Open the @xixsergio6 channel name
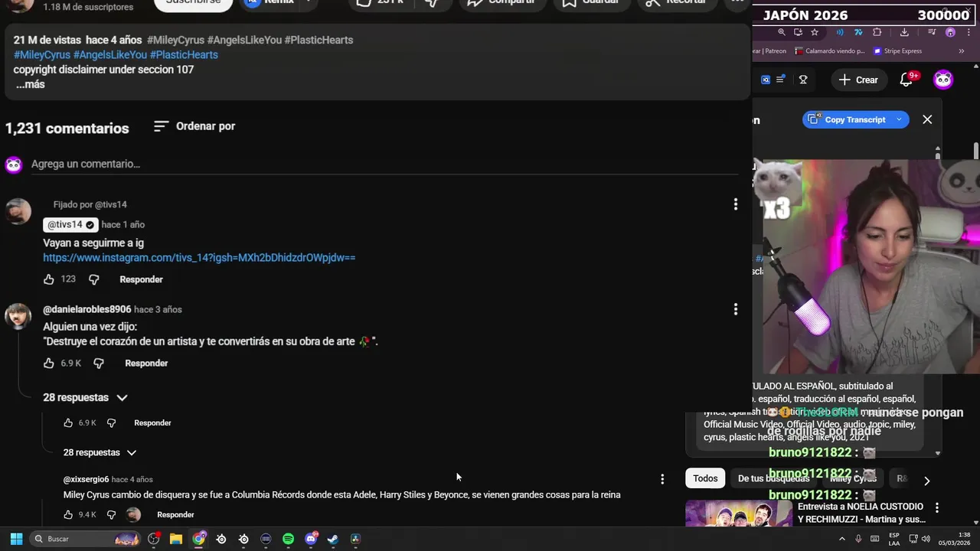The height and width of the screenshot is (551, 980). (86, 479)
